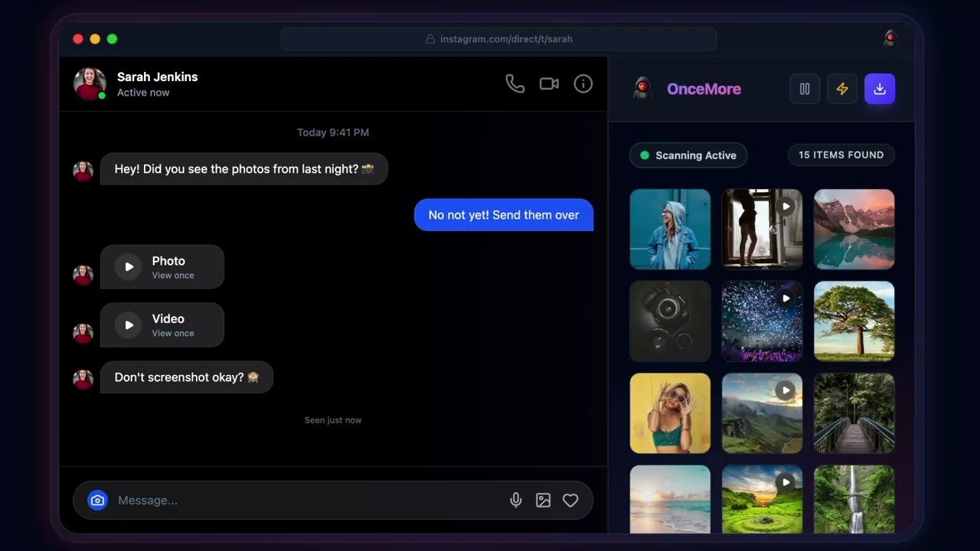Click the 15 ITEMS FOUND counter
This screenshot has width=980, height=551.
point(841,155)
